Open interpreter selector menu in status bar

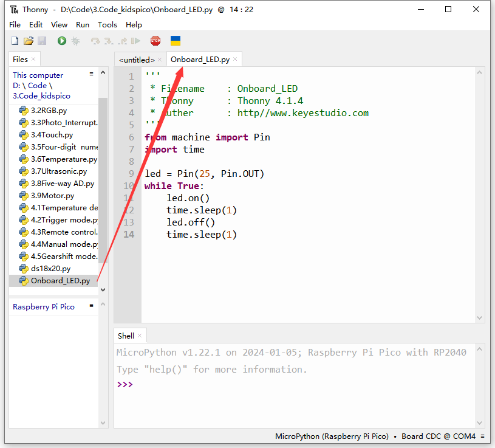pos(482,436)
